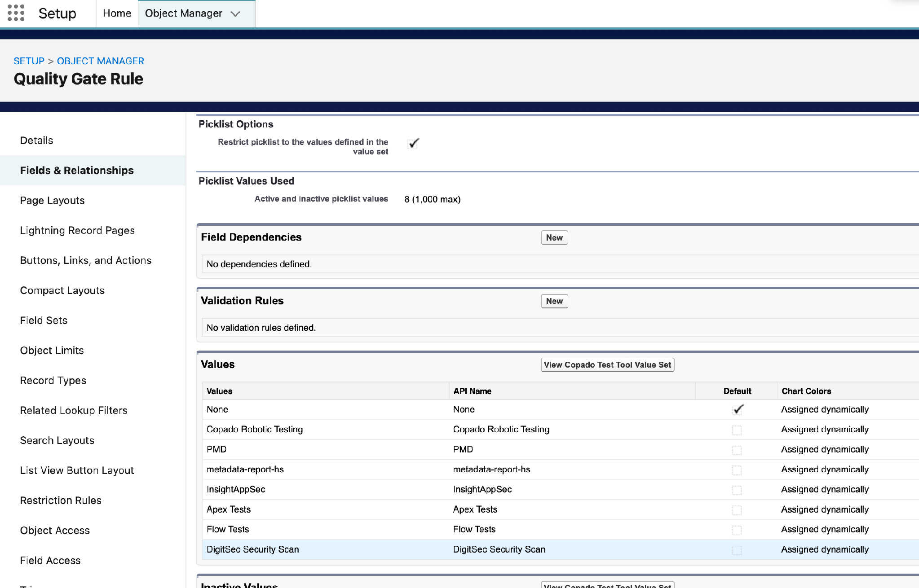
Task: Select 'Copado Robotic Testing' in Values column
Action: point(255,430)
